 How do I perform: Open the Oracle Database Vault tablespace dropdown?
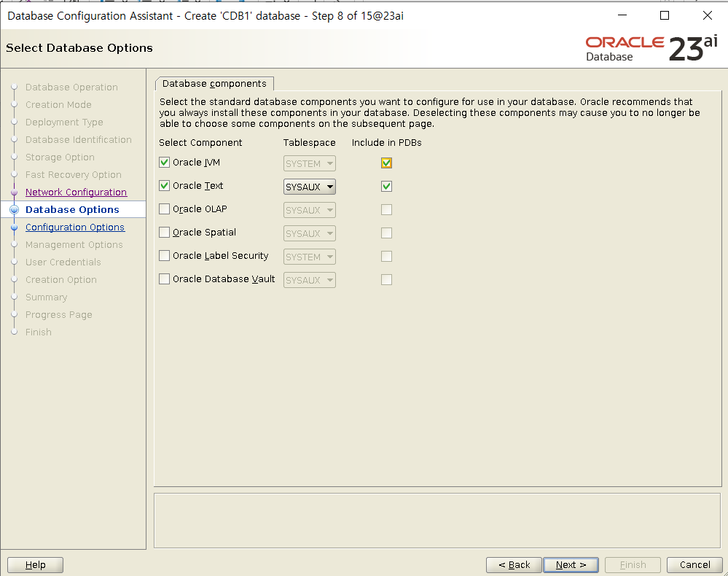coord(309,280)
